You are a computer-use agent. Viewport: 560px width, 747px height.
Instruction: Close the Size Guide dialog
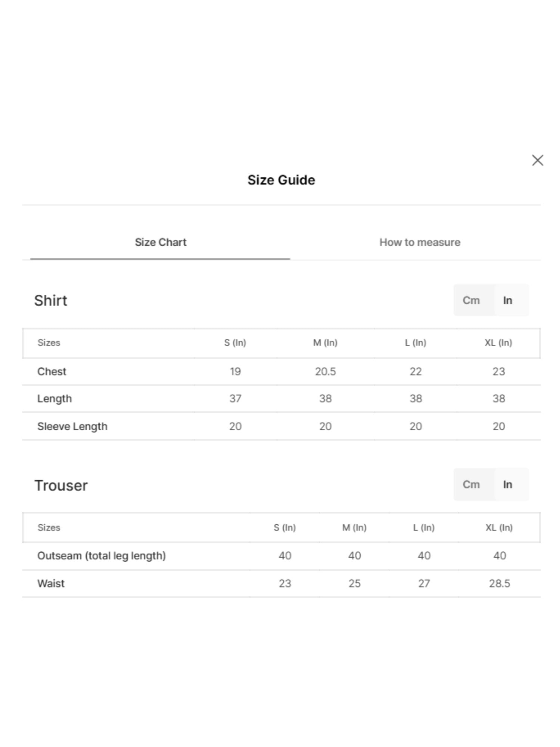[537, 160]
